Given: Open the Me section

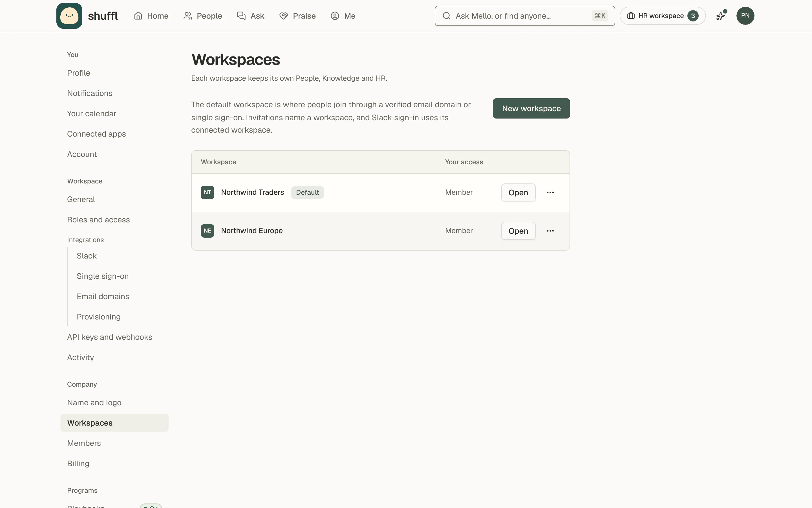Looking at the screenshot, I should pyautogui.click(x=343, y=16).
